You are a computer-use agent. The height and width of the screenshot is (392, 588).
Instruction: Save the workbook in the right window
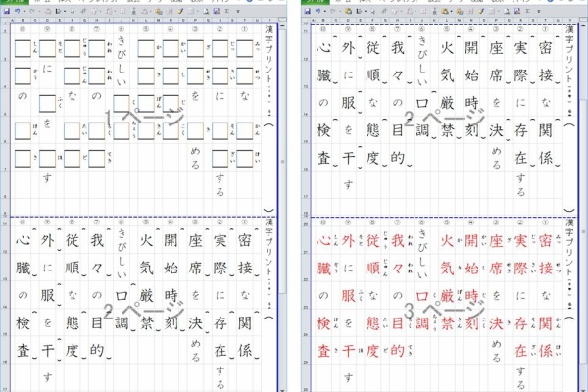[308, 11]
